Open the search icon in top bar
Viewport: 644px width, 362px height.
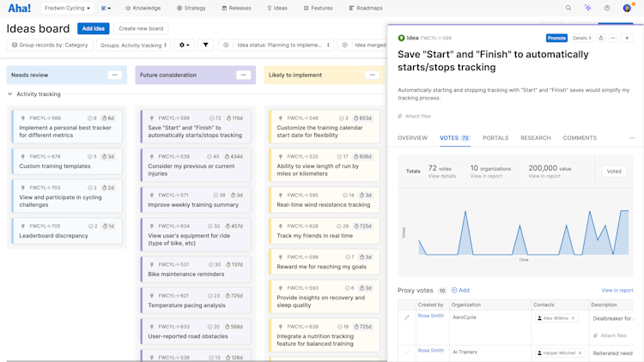pyautogui.click(x=568, y=8)
